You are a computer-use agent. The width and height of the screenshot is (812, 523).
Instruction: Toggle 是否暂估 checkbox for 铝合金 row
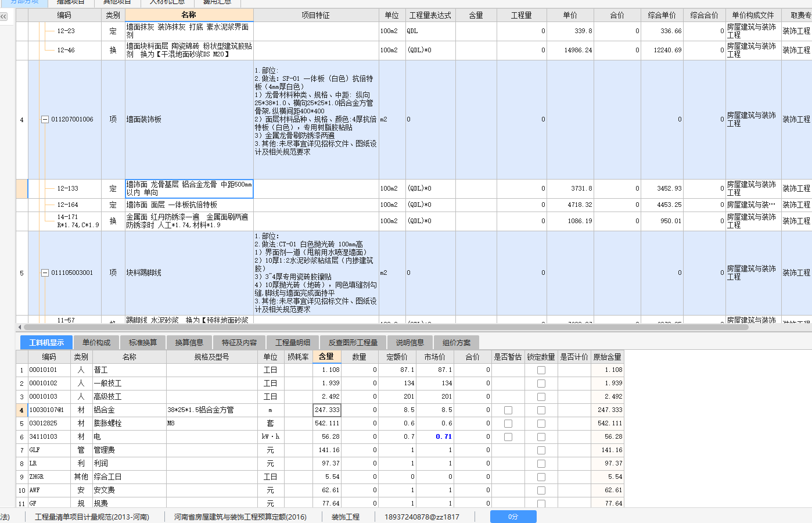click(508, 410)
